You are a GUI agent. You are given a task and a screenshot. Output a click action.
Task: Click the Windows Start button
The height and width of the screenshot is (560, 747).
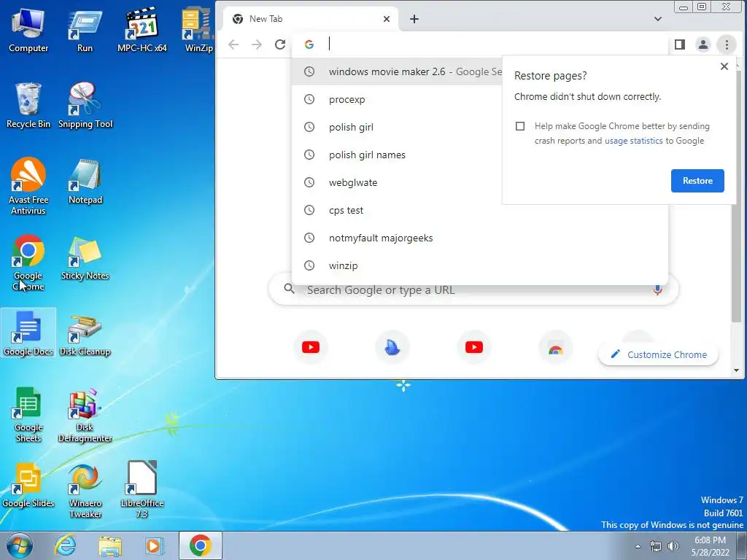[19, 545]
